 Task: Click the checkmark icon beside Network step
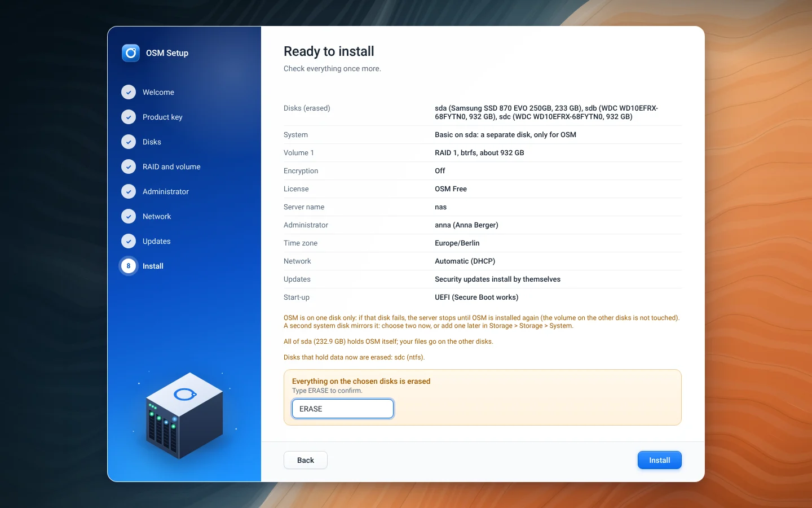point(129,216)
